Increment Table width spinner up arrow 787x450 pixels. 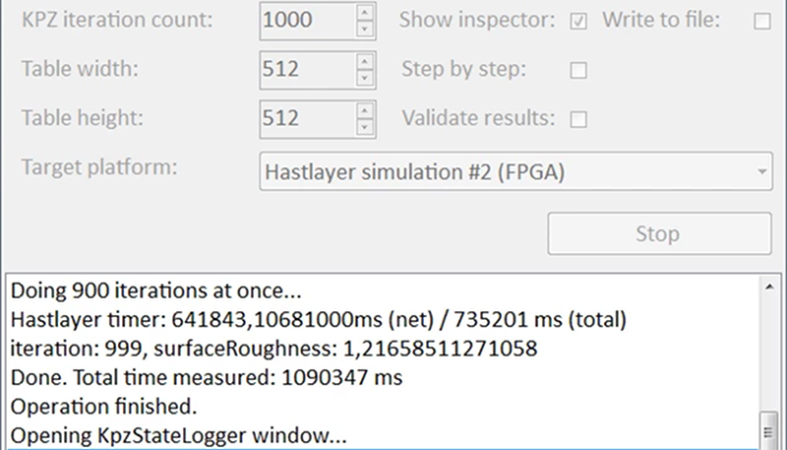365,62
